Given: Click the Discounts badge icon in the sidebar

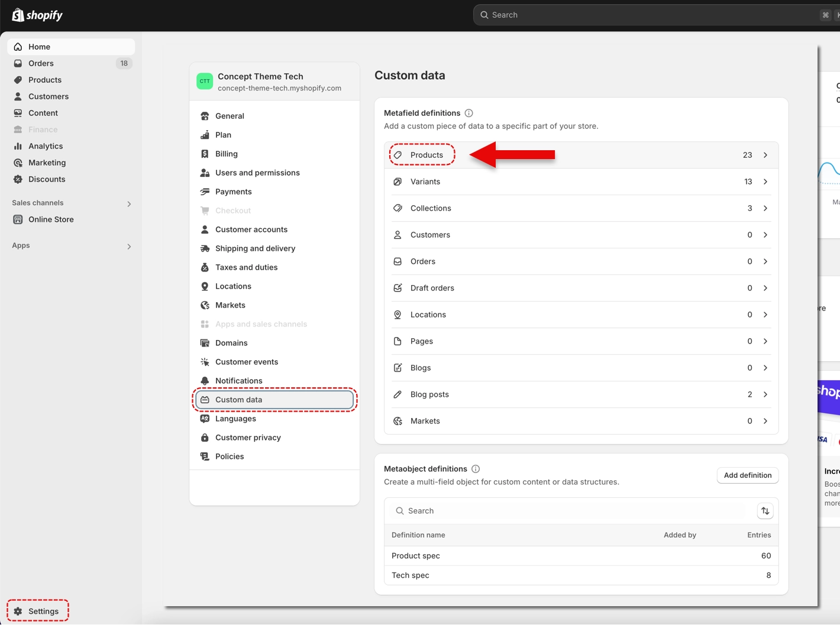Looking at the screenshot, I should [x=18, y=179].
